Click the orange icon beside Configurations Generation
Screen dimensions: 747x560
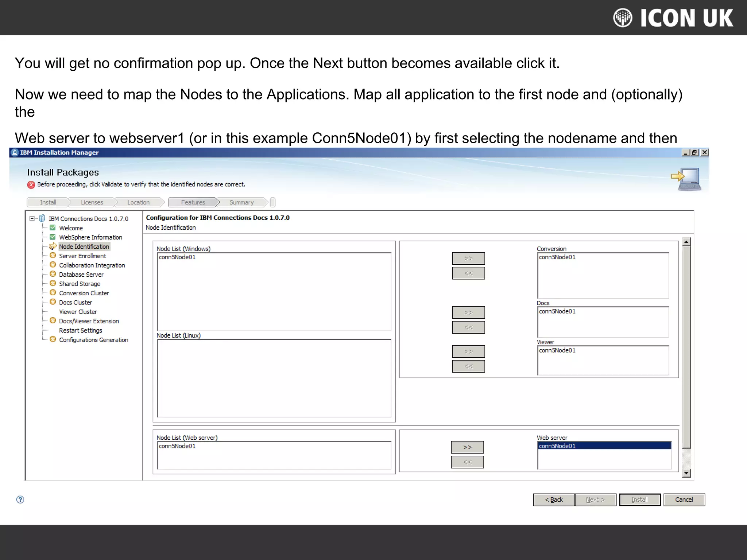point(53,339)
